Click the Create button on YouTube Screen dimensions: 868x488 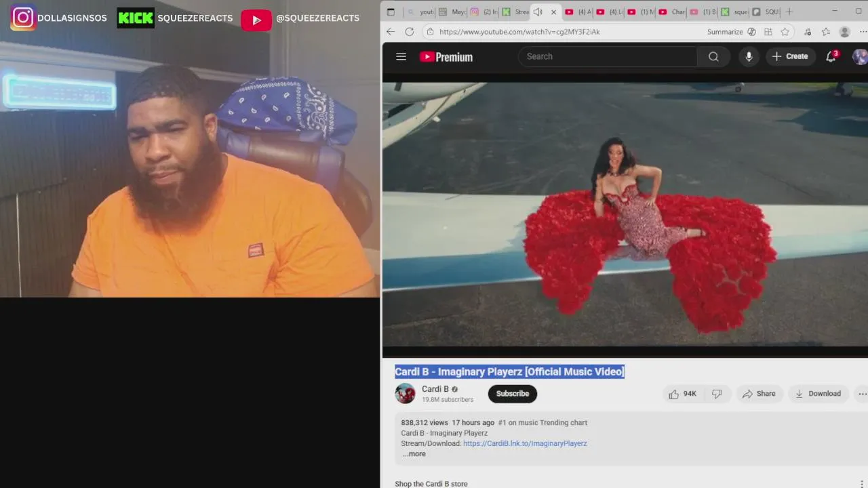point(790,57)
